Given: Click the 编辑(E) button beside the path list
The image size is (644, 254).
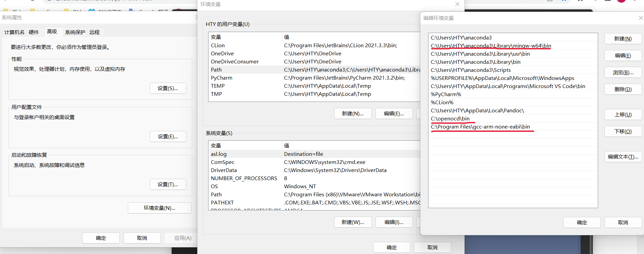Looking at the screenshot, I should point(623,56).
